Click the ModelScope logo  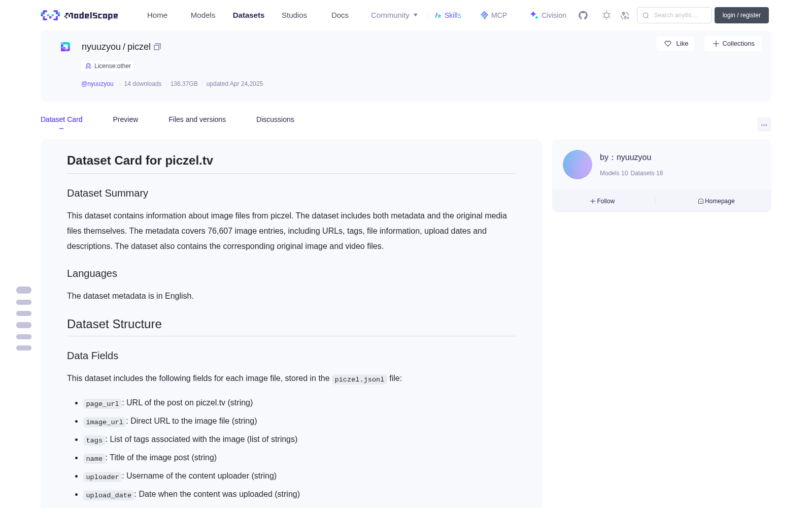79,15
